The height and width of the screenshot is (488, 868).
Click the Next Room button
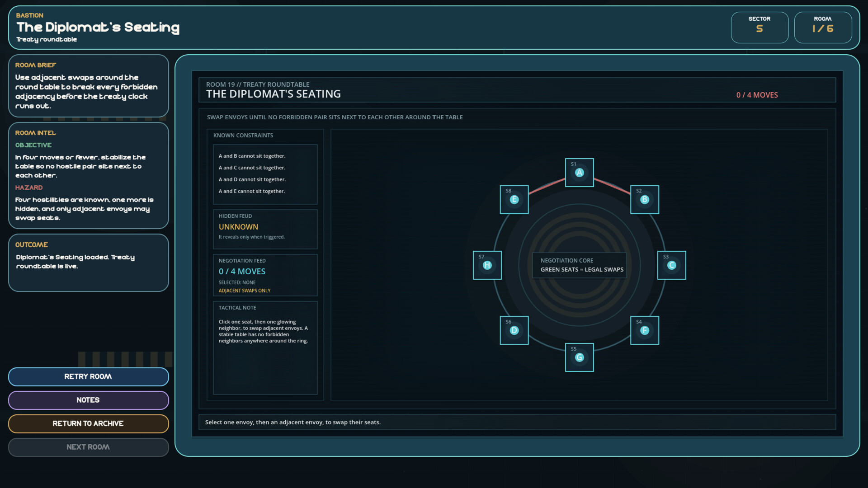(88, 447)
